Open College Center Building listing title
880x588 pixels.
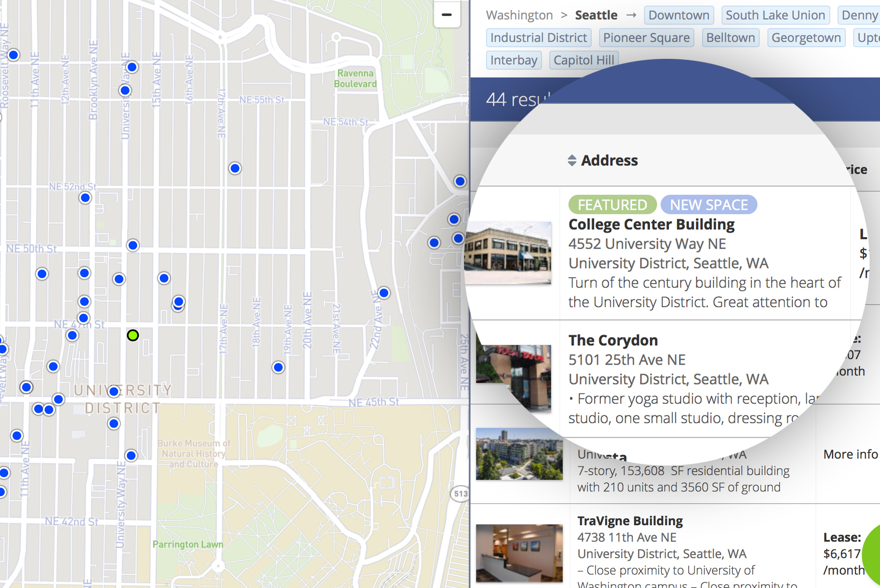(x=651, y=225)
